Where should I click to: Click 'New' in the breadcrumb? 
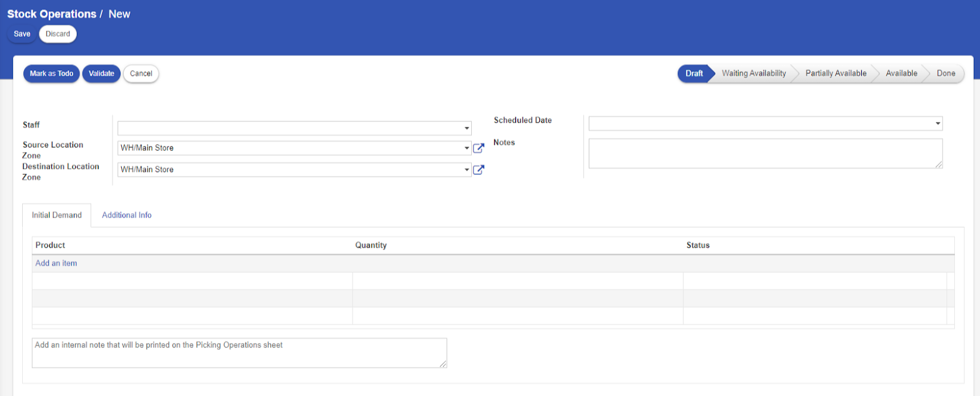coord(119,14)
